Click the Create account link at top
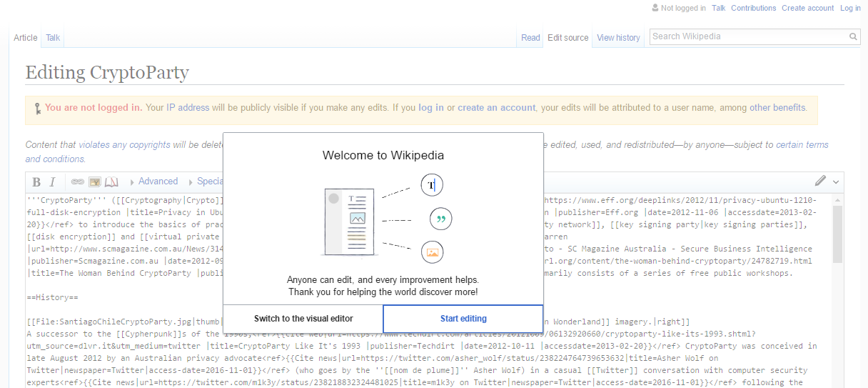The image size is (868, 388). tap(807, 9)
